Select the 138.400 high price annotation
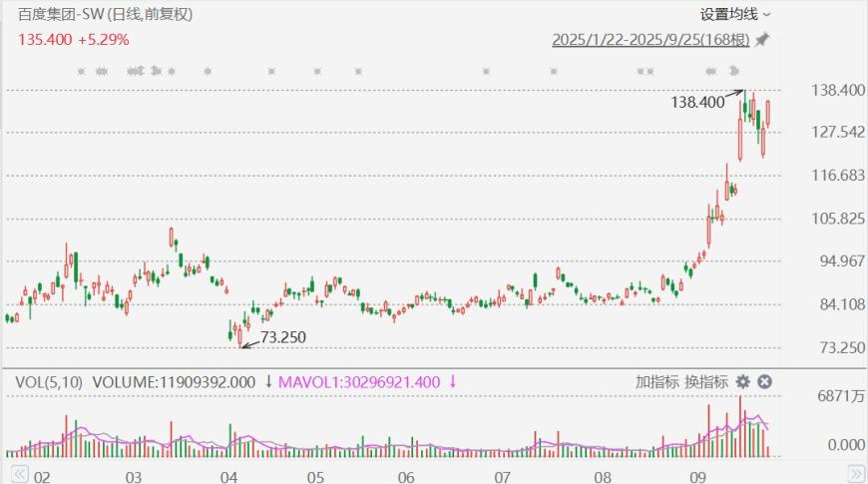This screenshot has height=484, width=868. coord(697,102)
